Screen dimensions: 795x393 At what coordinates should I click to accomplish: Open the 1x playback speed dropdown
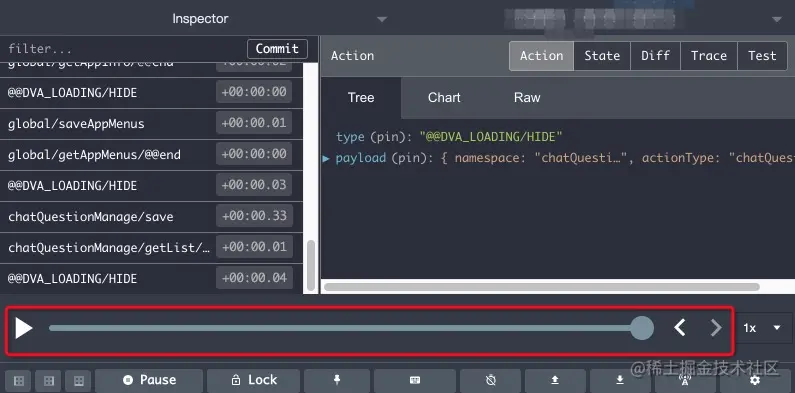coord(763,328)
